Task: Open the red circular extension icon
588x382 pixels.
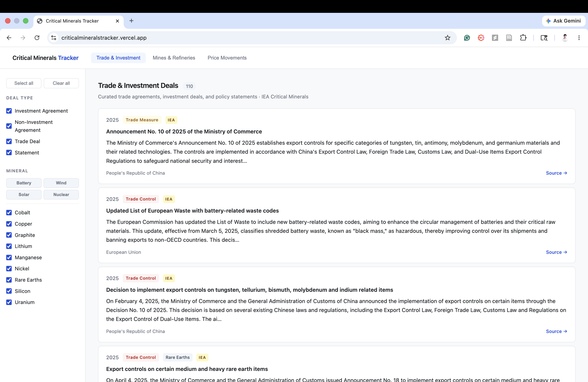Action: [x=481, y=38]
